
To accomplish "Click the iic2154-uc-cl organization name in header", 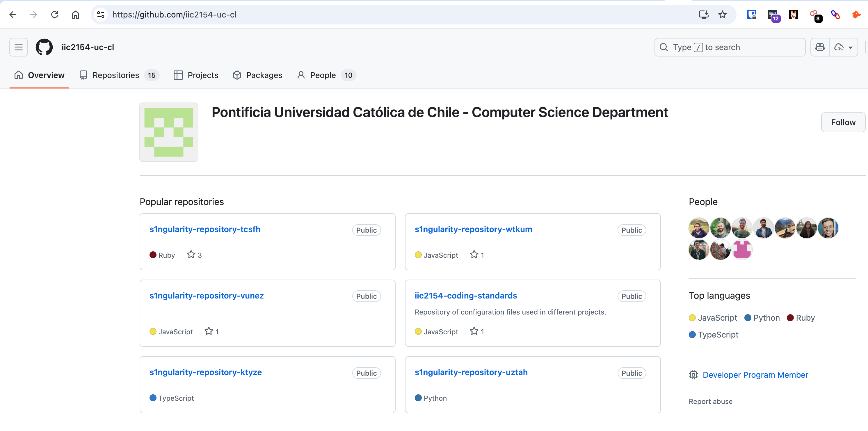I will (x=88, y=47).
